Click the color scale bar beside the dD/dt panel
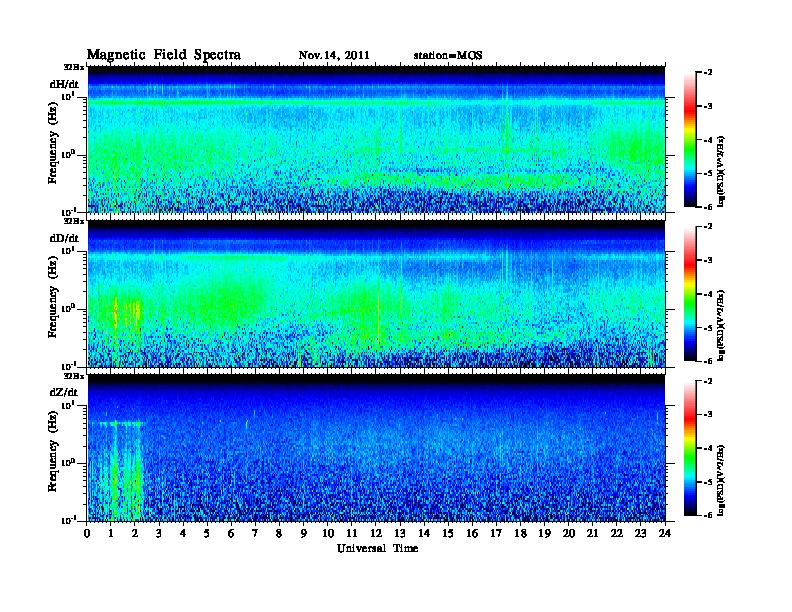Screen dimensions: 792x612 690,294
